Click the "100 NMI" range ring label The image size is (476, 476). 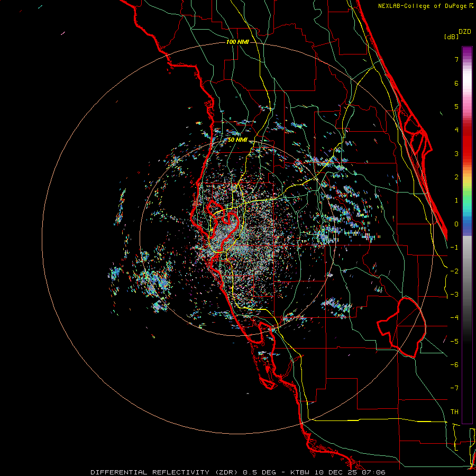pyautogui.click(x=237, y=42)
